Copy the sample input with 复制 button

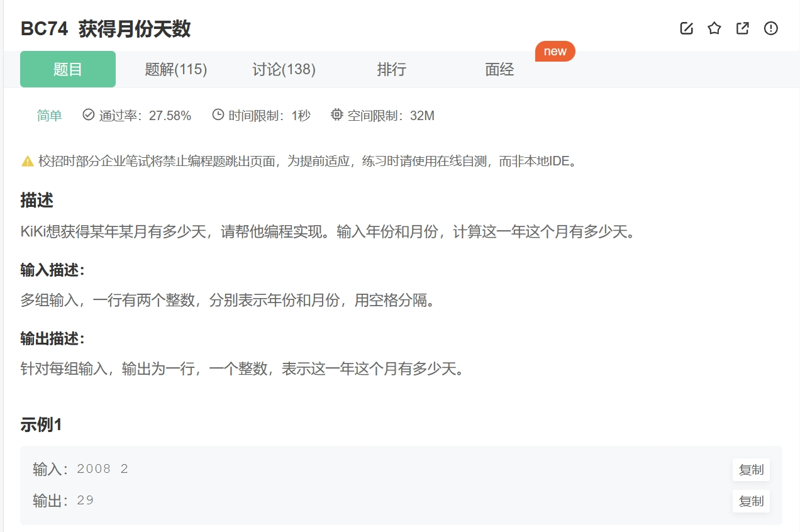pos(750,469)
